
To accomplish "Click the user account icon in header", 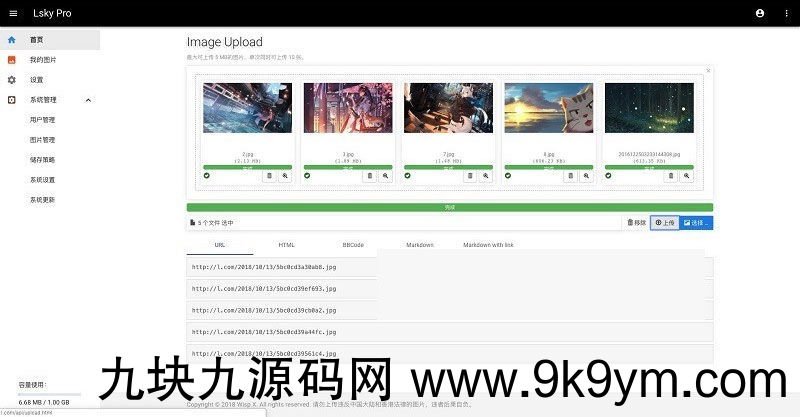I will (x=760, y=13).
